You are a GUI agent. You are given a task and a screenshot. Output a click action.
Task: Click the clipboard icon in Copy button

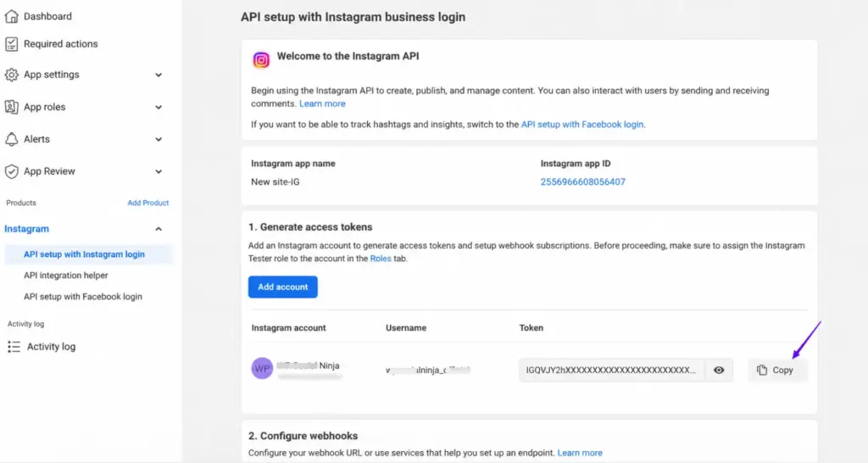pyautogui.click(x=762, y=370)
